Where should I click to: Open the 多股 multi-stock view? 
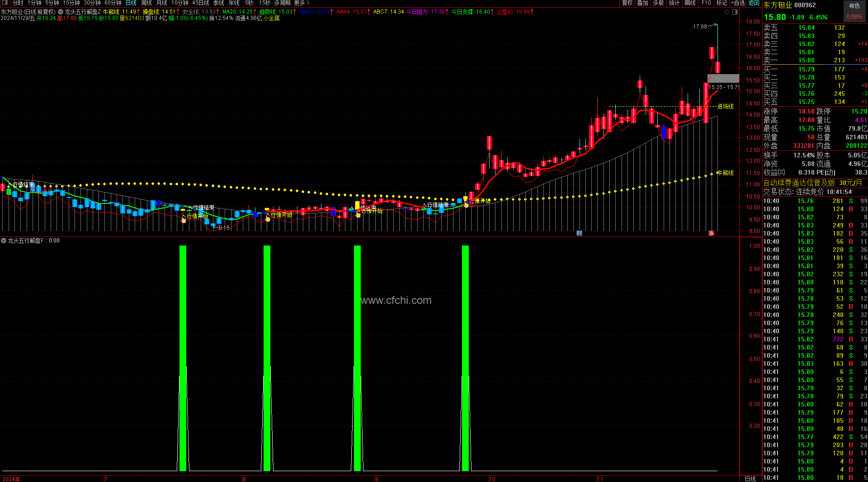tap(658, 3)
